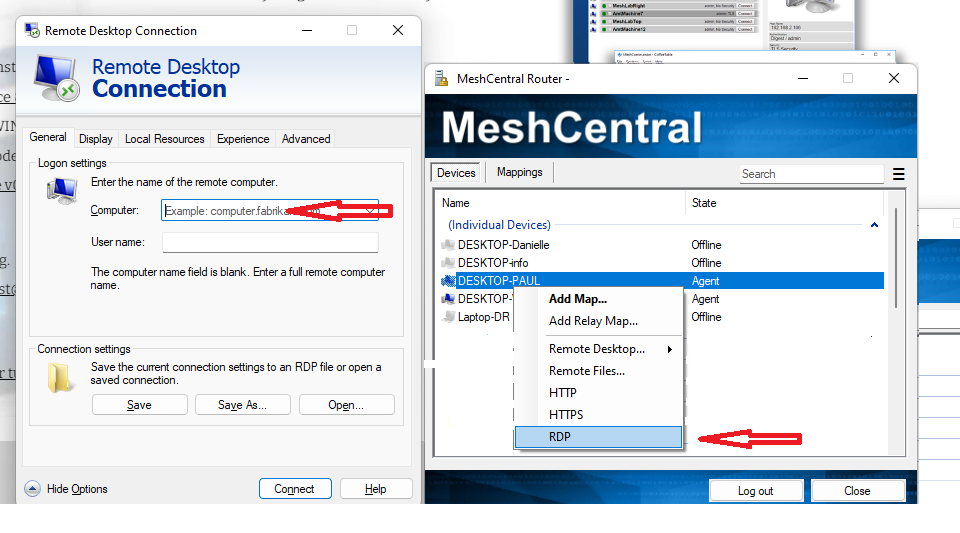960x533 pixels.
Task: Choose Add Relay Map... from context menu
Action: (x=593, y=321)
